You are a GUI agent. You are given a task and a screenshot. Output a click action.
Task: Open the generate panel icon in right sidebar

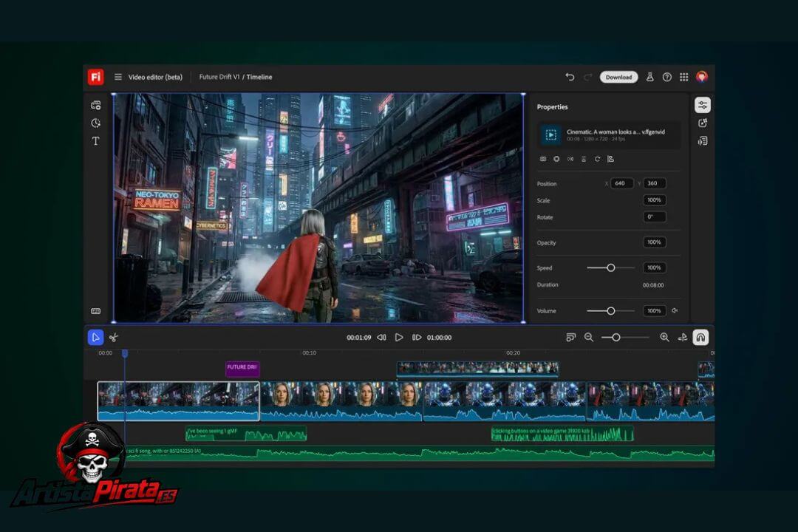tap(703, 123)
